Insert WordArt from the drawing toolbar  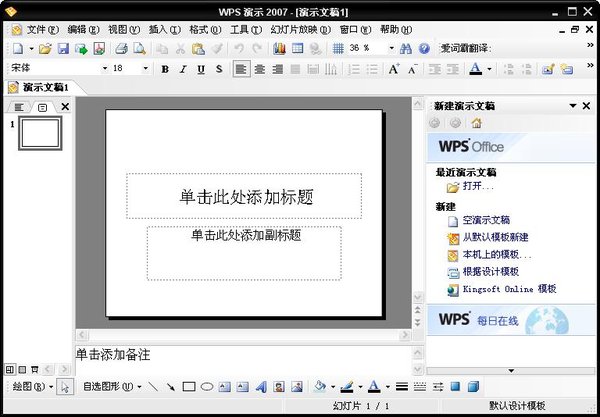(261, 387)
